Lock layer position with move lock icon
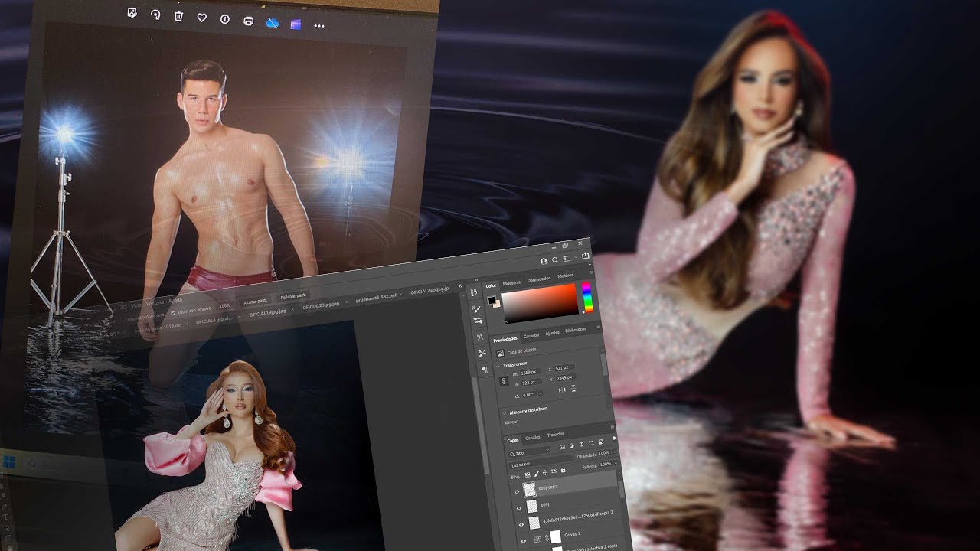The image size is (980, 551). coord(545,472)
